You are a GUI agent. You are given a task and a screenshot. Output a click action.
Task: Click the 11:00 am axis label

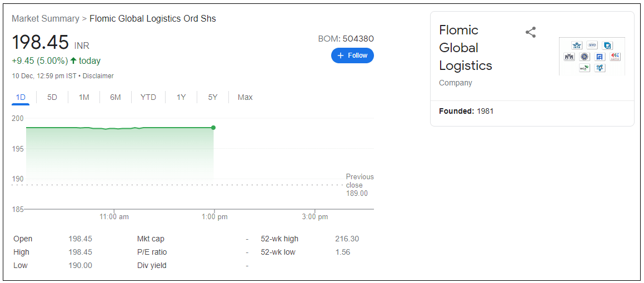pos(114,217)
